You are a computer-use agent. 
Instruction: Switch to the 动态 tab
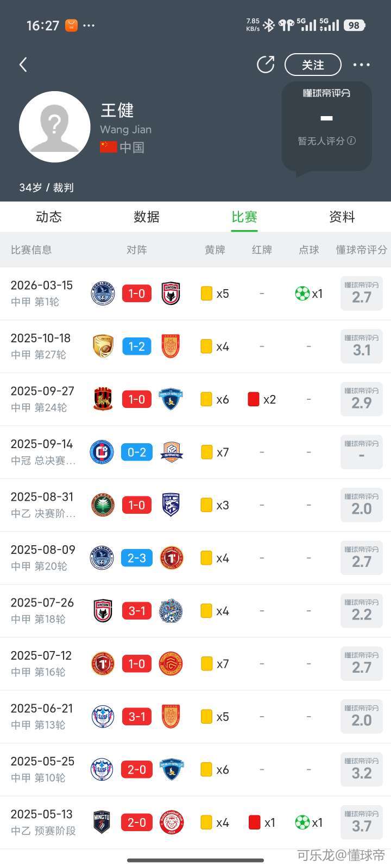[x=49, y=217]
